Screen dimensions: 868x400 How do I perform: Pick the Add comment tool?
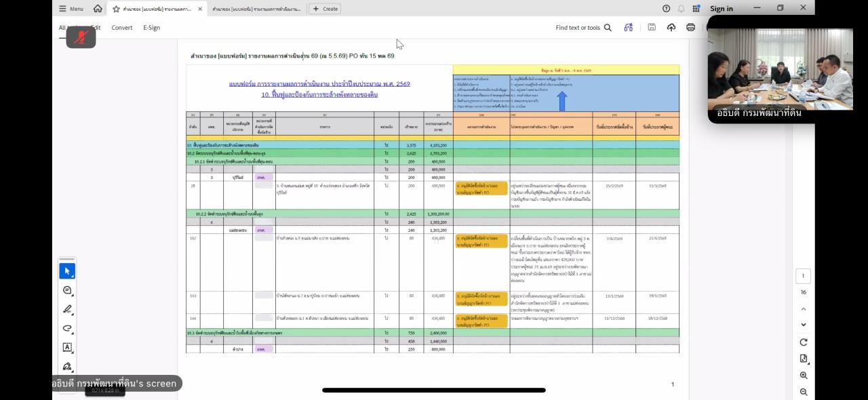[x=67, y=290]
